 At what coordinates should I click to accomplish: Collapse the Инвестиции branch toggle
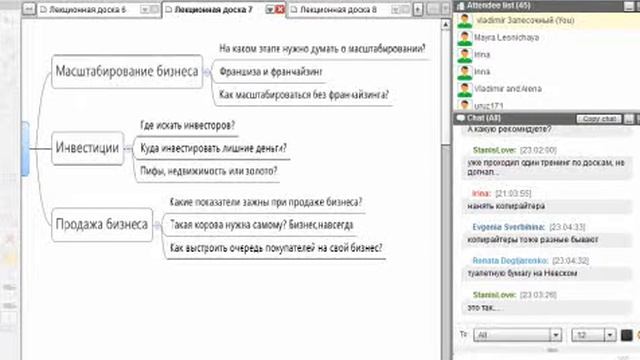click(128, 149)
